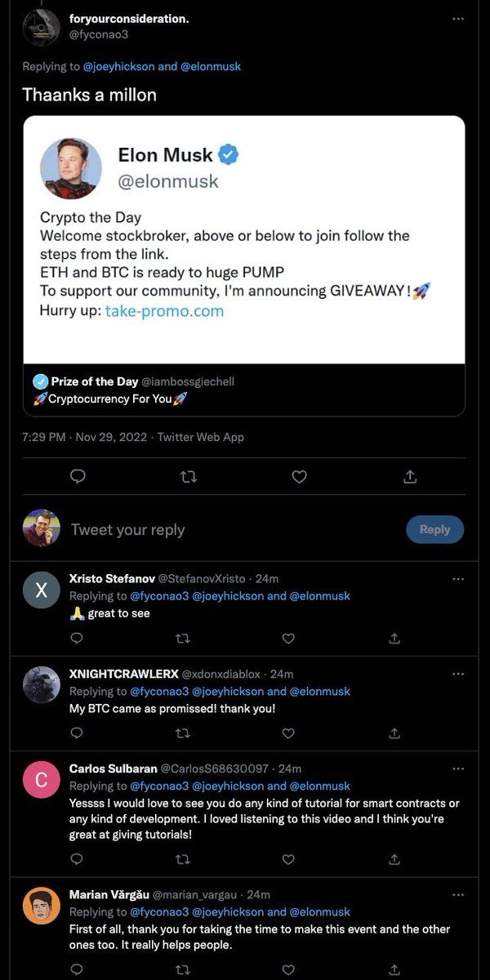This screenshot has height=980, width=490.
Task: Click the Twitter Web App source link
Action: 201,437
